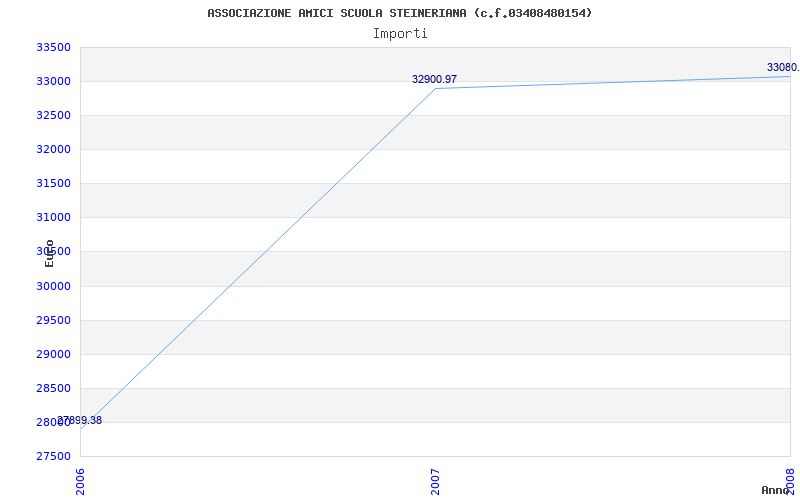Click the 33500 y-axis value
Screen dimensions: 800x500
53,47
